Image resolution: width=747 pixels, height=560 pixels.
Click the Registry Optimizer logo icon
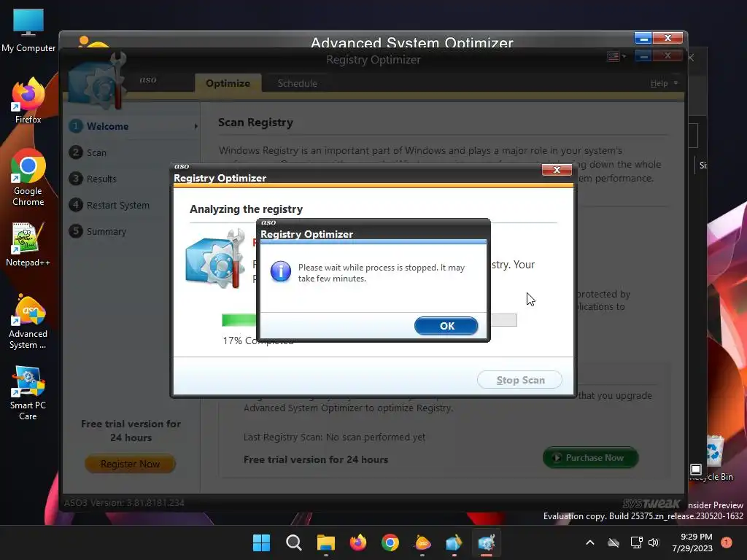pyautogui.click(x=98, y=81)
